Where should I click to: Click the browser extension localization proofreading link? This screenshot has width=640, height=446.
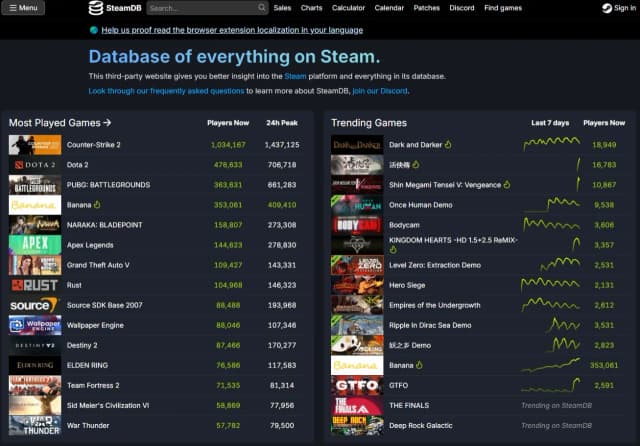(x=232, y=31)
